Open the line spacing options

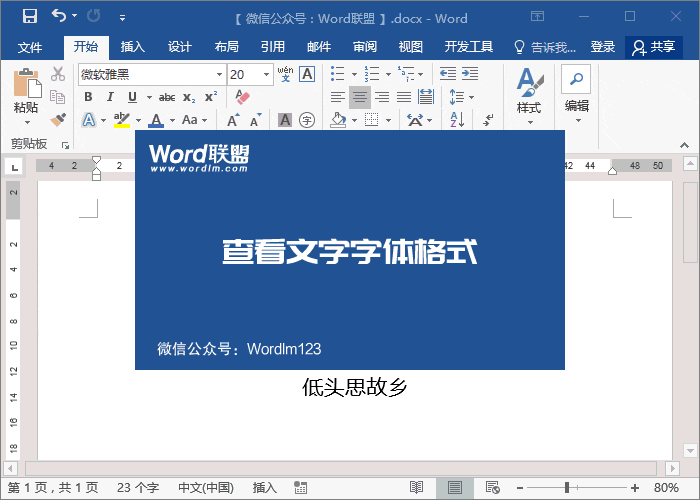(x=461, y=97)
